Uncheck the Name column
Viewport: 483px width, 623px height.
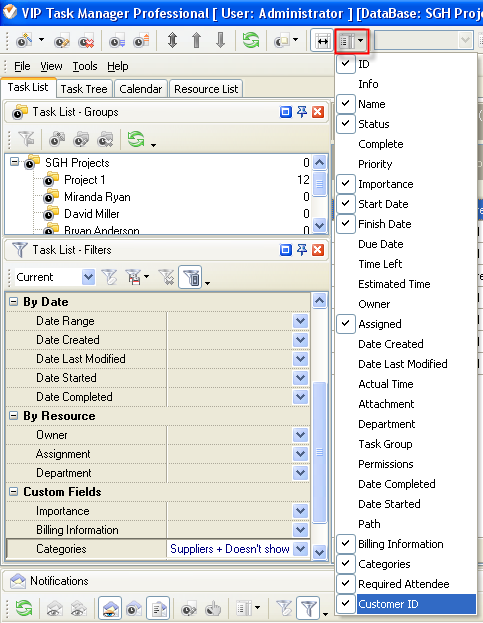[x=346, y=104]
